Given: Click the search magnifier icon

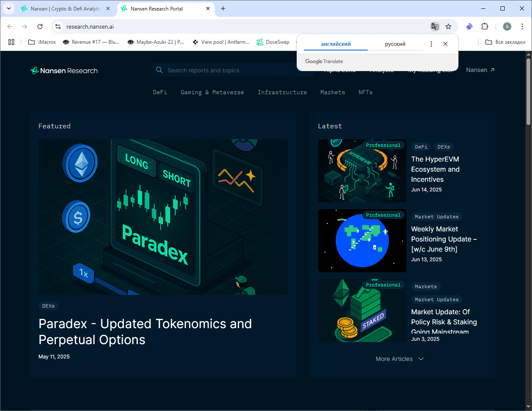Looking at the screenshot, I should coord(159,70).
